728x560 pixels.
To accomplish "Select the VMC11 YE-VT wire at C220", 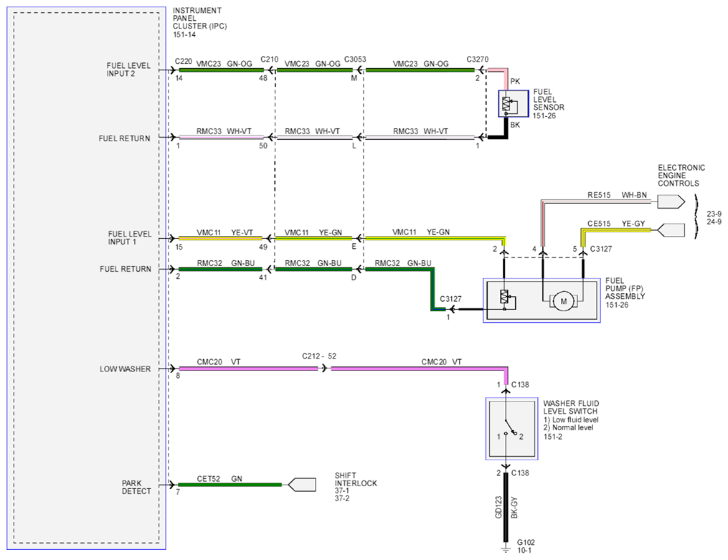I will pos(220,238).
